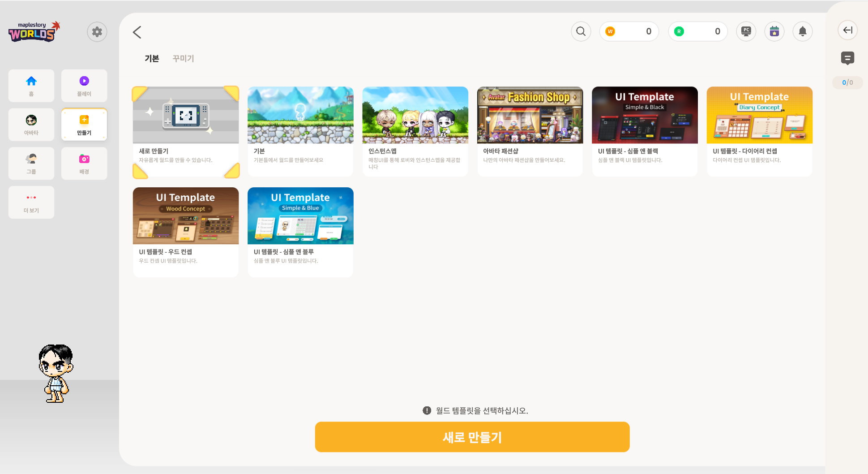Click the 월드 템플릿을 선택하십시오 notice text
The height and width of the screenshot is (474, 868).
click(x=482, y=410)
